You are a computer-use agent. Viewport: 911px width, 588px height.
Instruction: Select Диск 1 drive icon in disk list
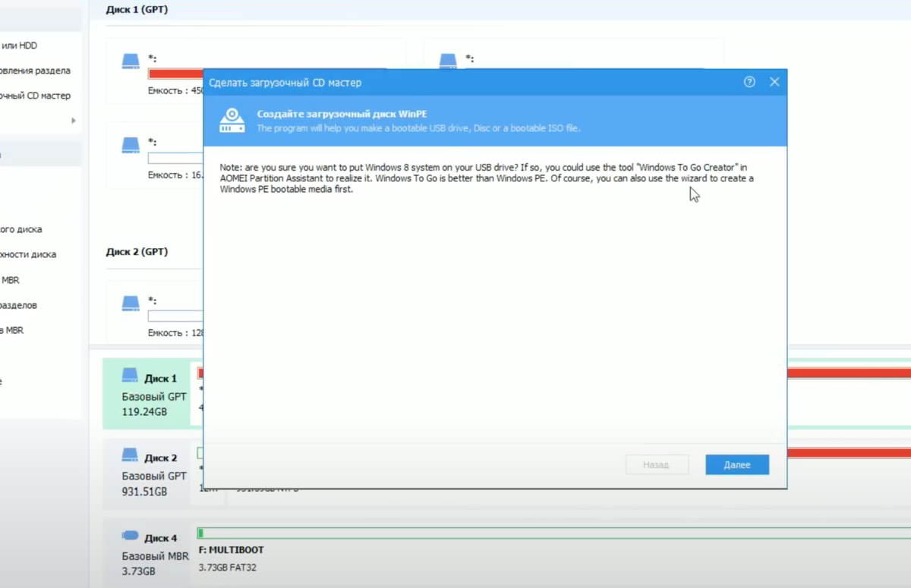(131, 377)
